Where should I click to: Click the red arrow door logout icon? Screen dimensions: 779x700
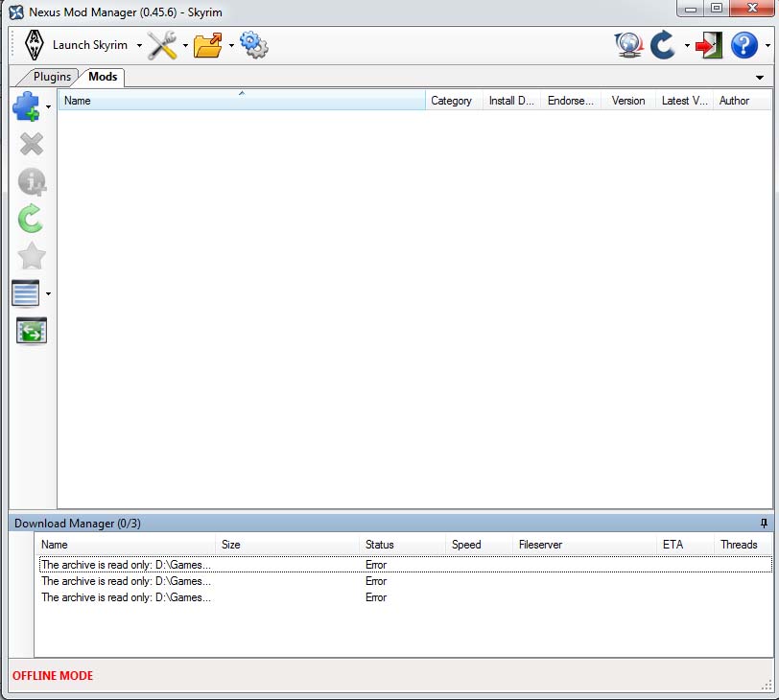coord(708,45)
